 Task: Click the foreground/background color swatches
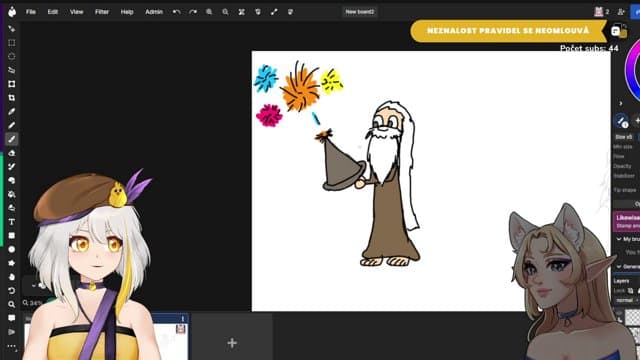click(619, 31)
